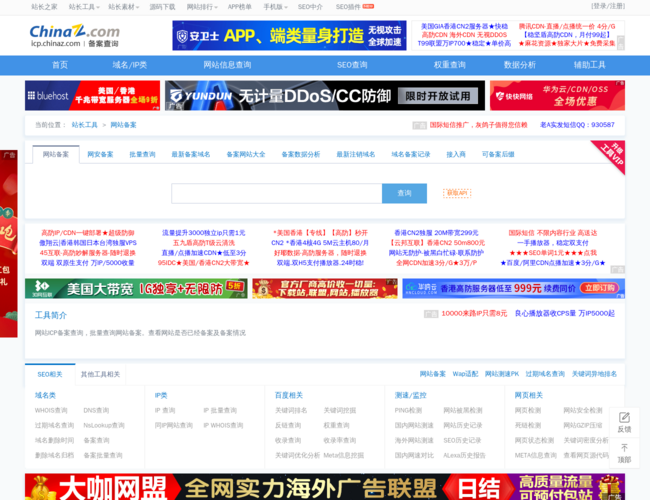650x500 pixels.
Task: Open the 反馈 feedback icon
Action: (x=624, y=422)
